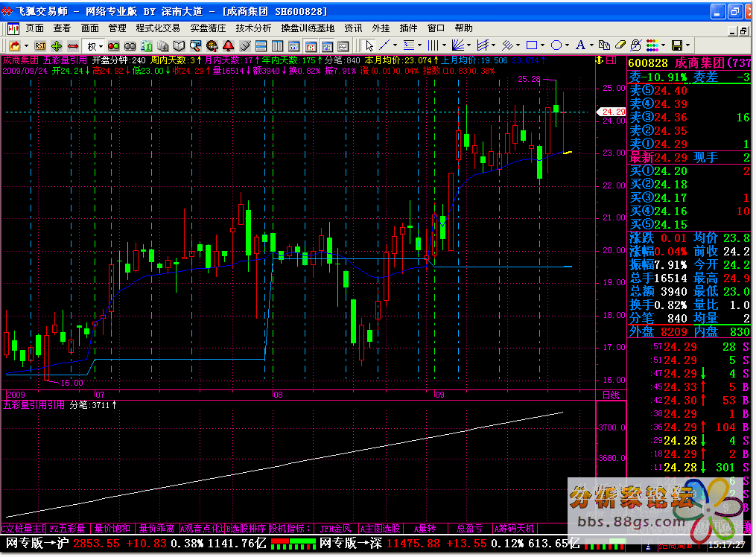Click the red horizontal double-arrow icon
756x557 pixels.
point(73,45)
